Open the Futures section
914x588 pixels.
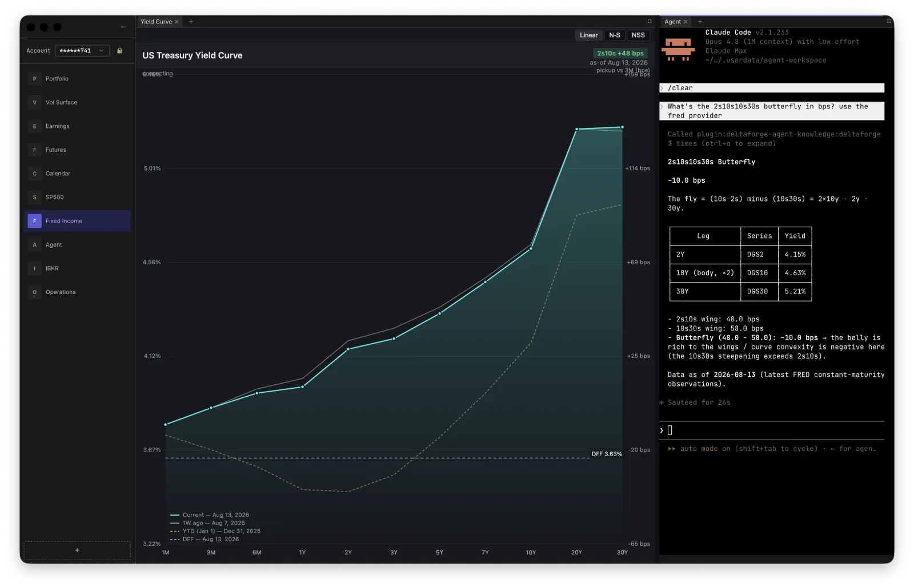pyautogui.click(x=78, y=150)
